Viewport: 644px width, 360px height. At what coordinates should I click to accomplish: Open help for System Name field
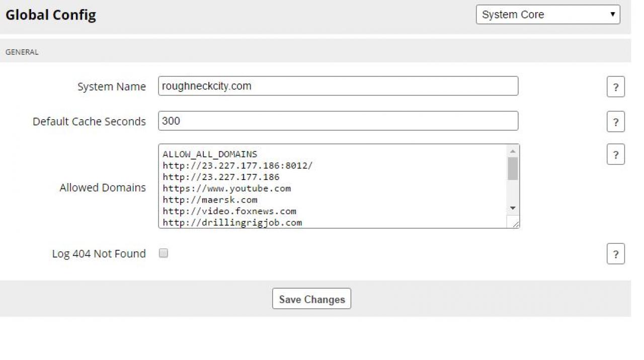(x=615, y=87)
